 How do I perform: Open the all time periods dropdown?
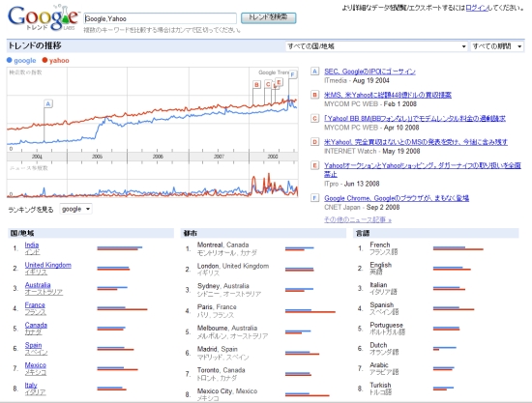pos(497,46)
